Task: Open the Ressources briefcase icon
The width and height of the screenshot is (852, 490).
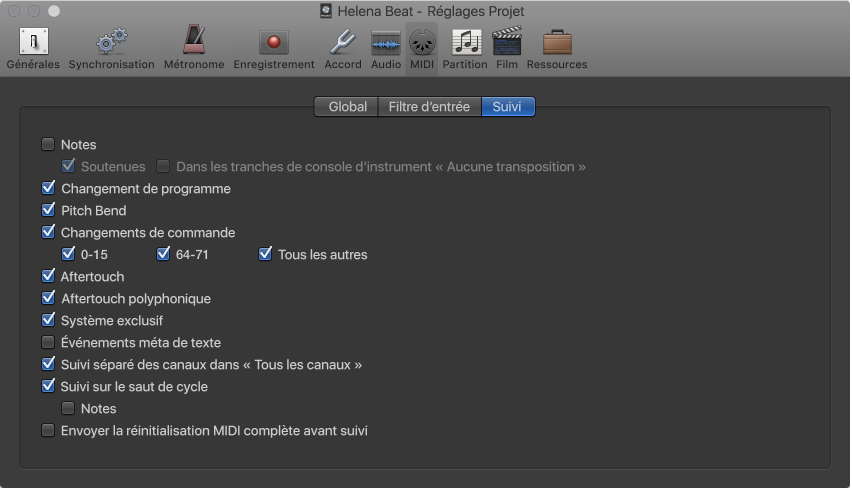Action: 557,42
